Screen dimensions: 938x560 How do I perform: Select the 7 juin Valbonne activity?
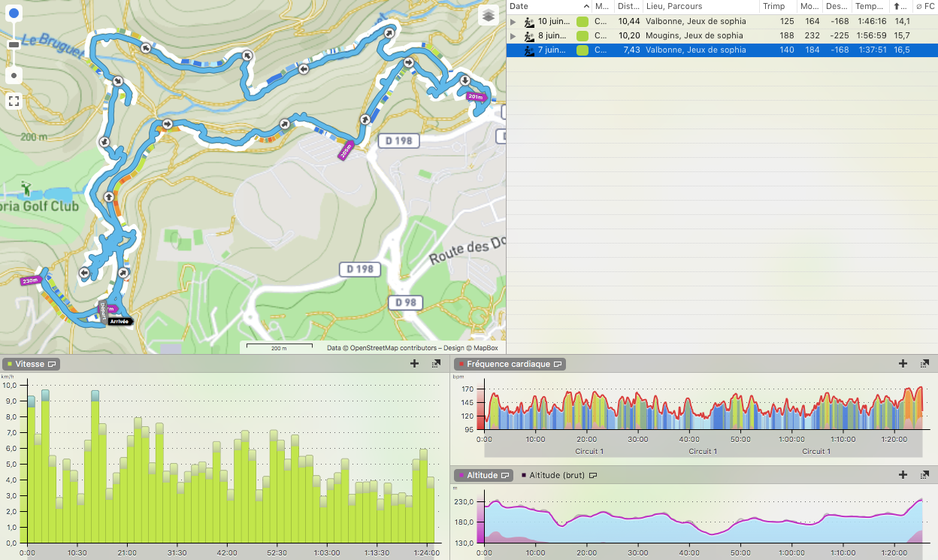pyautogui.click(x=695, y=50)
